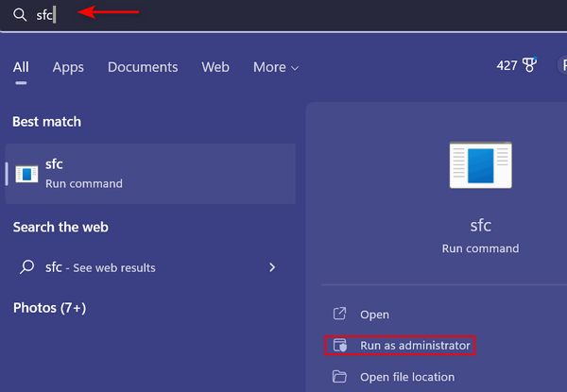Choose Run as administrator
This screenshot has width=567, height=392.
coord(400,346)
